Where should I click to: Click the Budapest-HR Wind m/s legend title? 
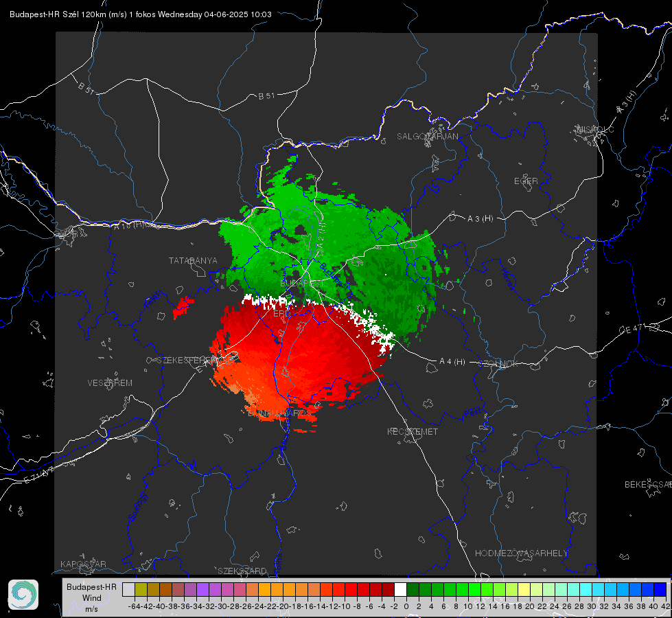[91, 598]
